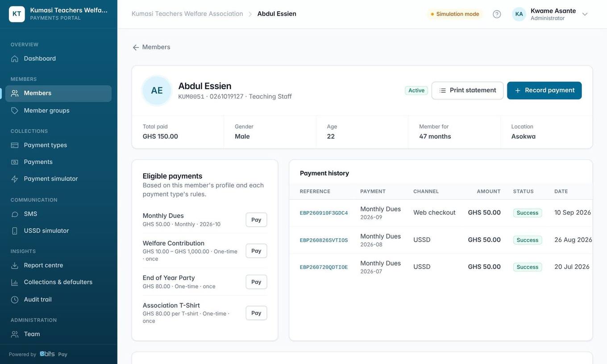Click the Members people icon in sidebar
The width and height of the screenshot is (607, 364).
[15, 93]
